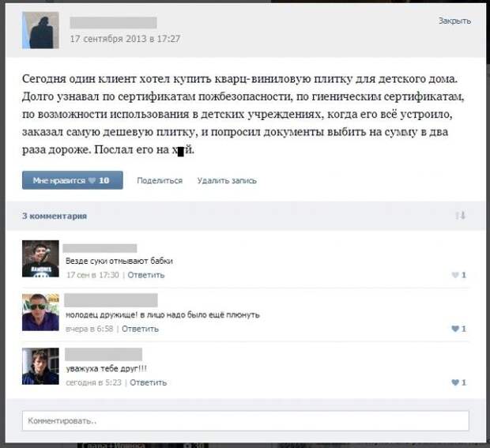Open second commenter's avatar with sunglasses

pos(40,312)
